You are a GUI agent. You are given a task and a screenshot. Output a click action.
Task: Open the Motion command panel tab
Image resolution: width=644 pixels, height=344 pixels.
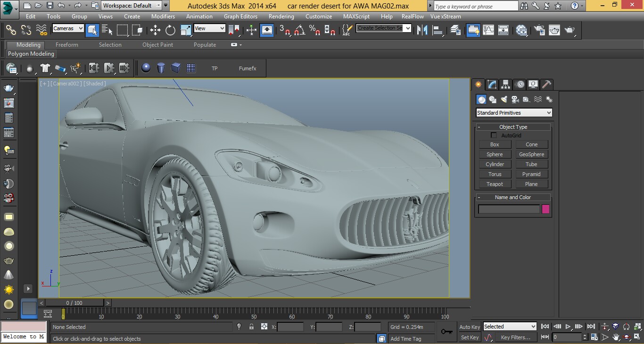(x=520, y=84)
